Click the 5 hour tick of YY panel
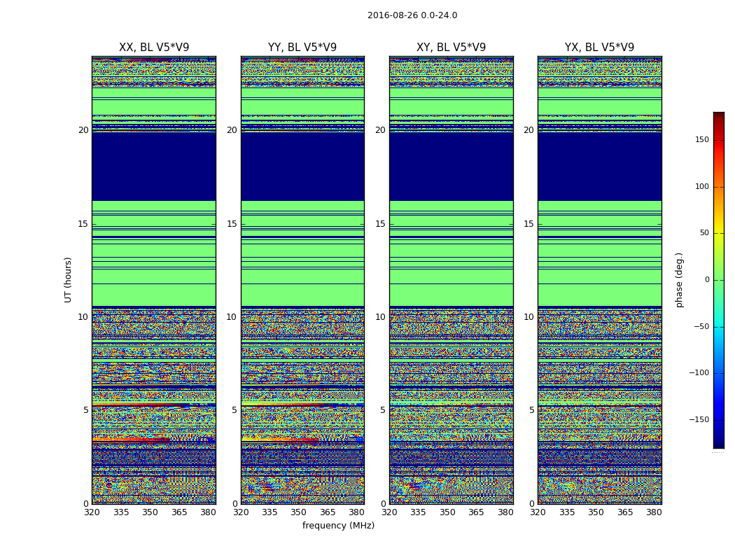The image size is (735, 560). coord(234,410)
